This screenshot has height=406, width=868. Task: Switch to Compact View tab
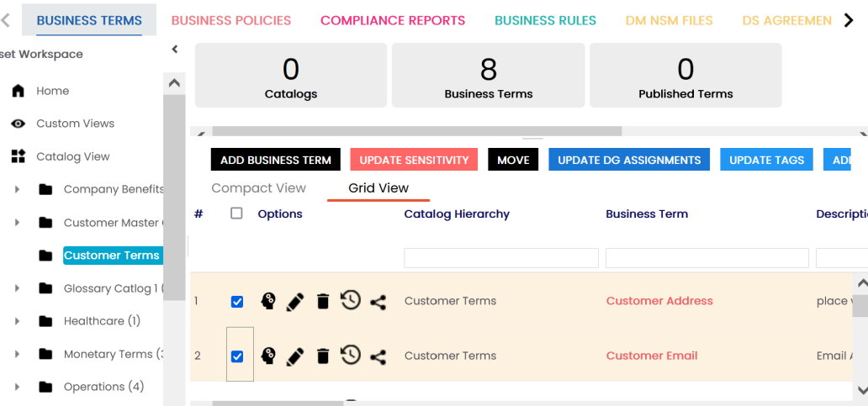tap(258, 188)
